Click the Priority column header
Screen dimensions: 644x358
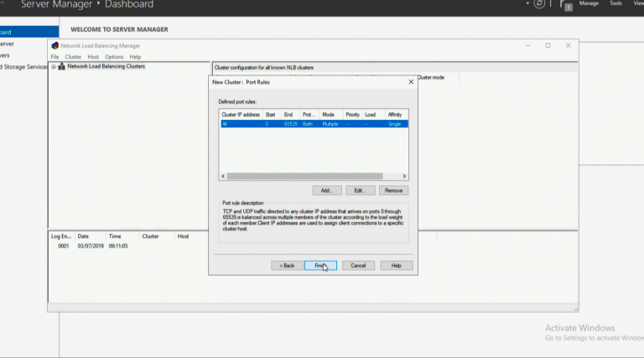pos(352,115)
